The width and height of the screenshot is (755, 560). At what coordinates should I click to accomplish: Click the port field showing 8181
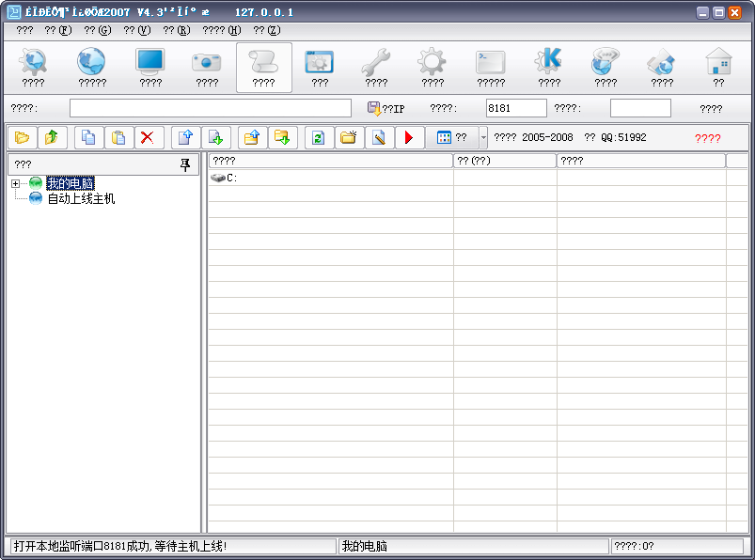tap(515, 109)
